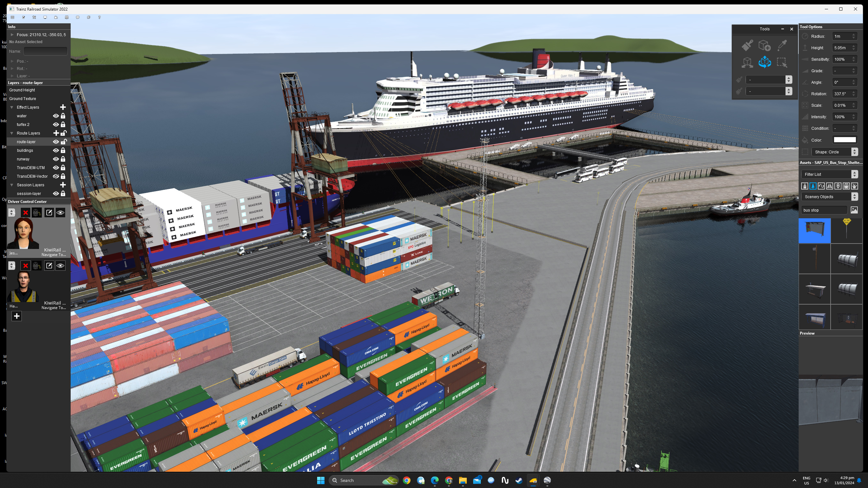Toggle visibility of the water layer
Image resolution: width=868 pixels, height=488 pixels.
point(56,116)
